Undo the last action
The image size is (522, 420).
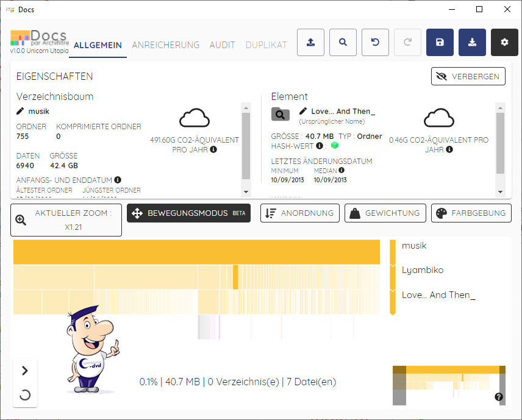[375, 42]
